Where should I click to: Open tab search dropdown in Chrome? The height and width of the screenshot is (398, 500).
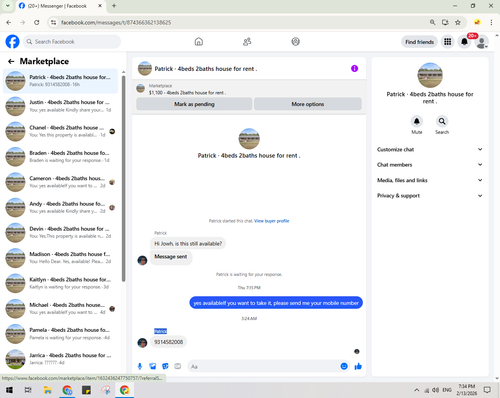(x=8, y=6)
